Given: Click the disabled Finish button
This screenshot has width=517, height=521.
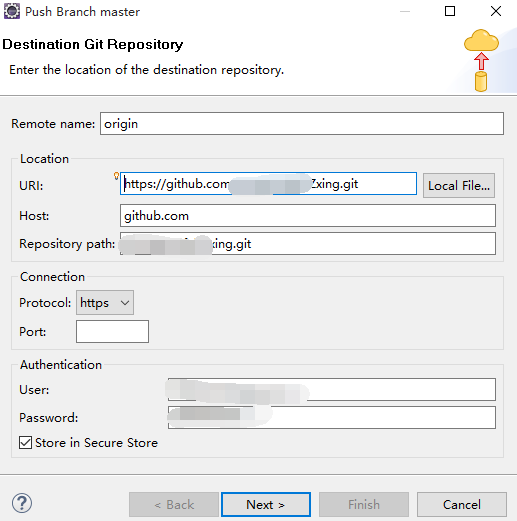Looking at the screenshot, I should 364,505.
